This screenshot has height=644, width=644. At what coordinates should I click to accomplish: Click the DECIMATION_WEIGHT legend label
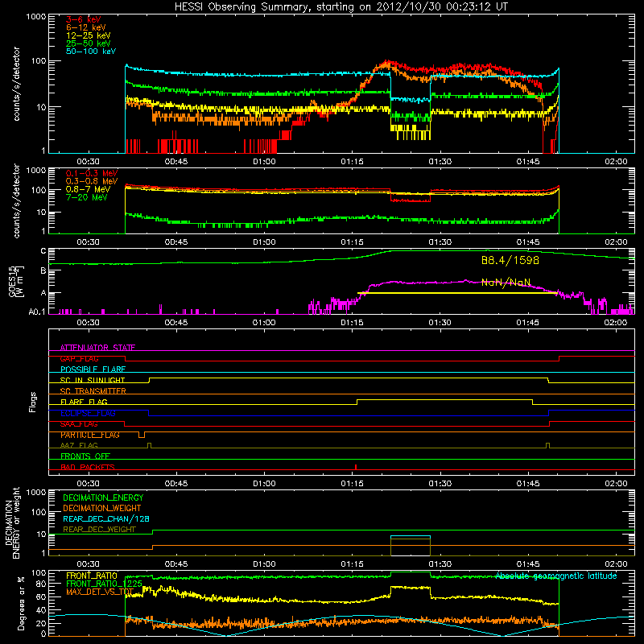102,509
